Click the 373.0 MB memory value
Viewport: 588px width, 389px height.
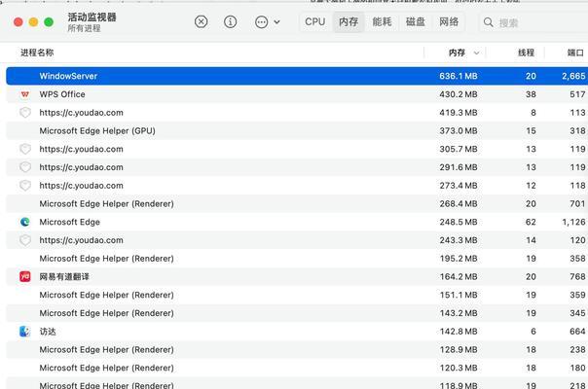[459, 130]
